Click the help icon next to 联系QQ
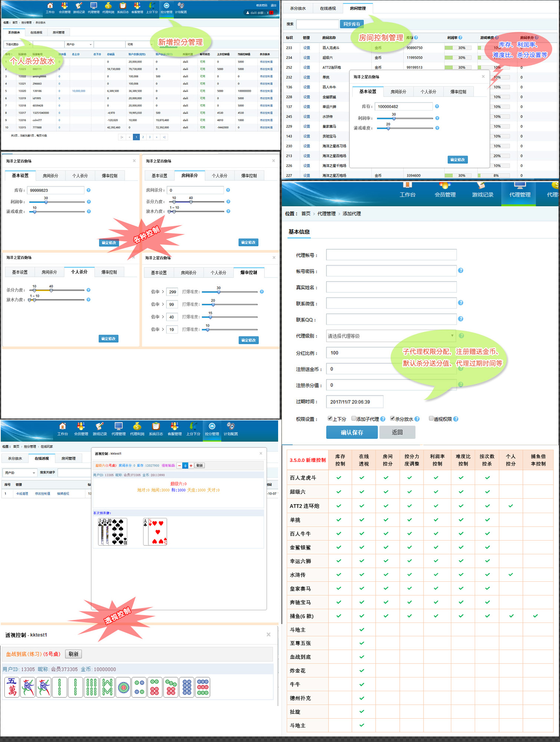 coord(461,319)
